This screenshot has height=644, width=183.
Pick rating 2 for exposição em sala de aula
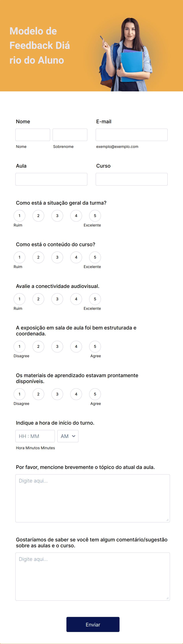coord(38,346)
